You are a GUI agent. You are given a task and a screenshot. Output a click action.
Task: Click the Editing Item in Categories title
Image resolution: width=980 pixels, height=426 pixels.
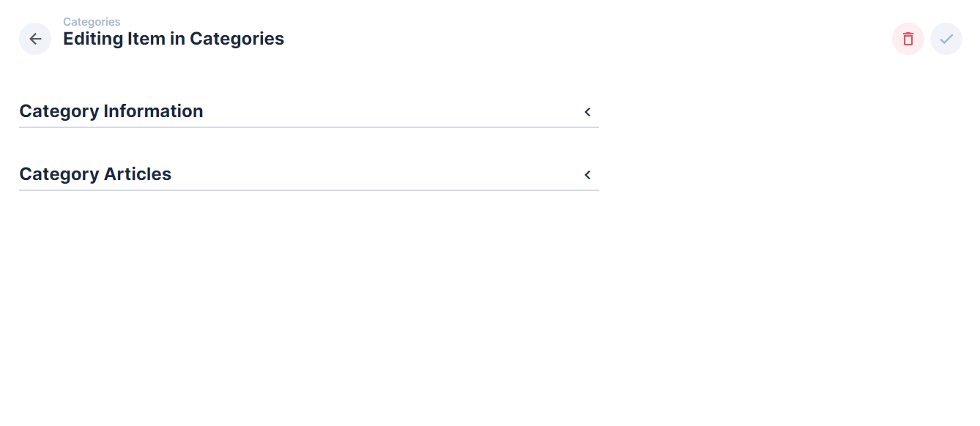[x=173, y=38]
